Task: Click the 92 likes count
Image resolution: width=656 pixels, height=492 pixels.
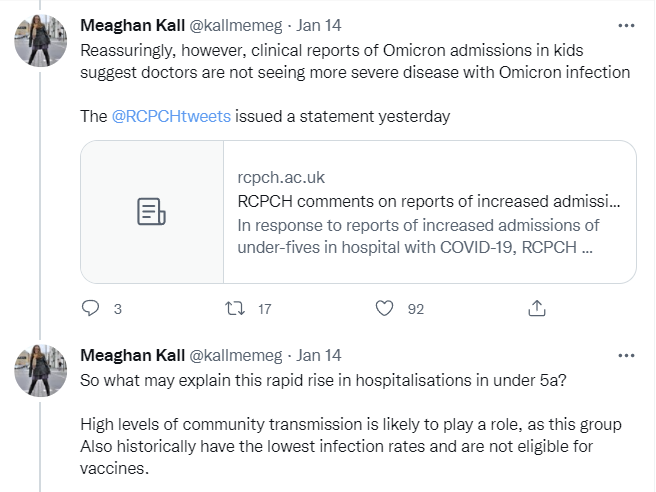Action: [x=415, y=310]
